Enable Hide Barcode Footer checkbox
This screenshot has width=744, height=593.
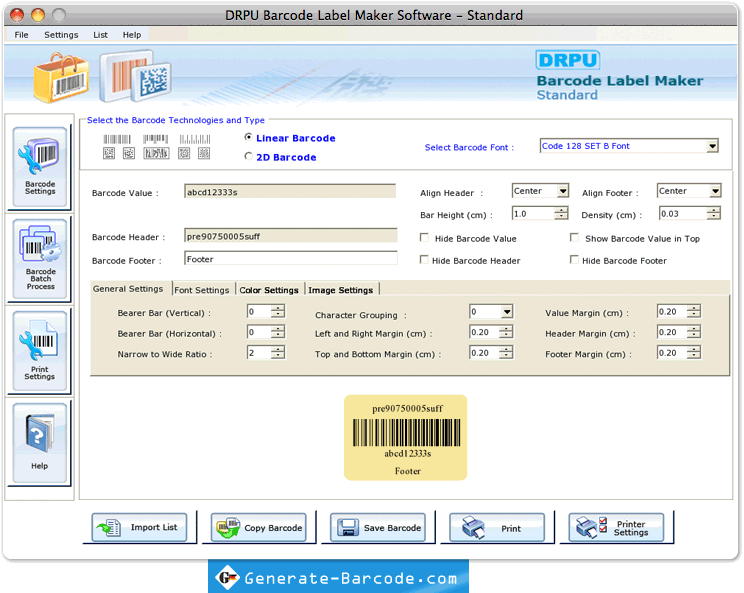pyautogui.click(x=574, y=259)
